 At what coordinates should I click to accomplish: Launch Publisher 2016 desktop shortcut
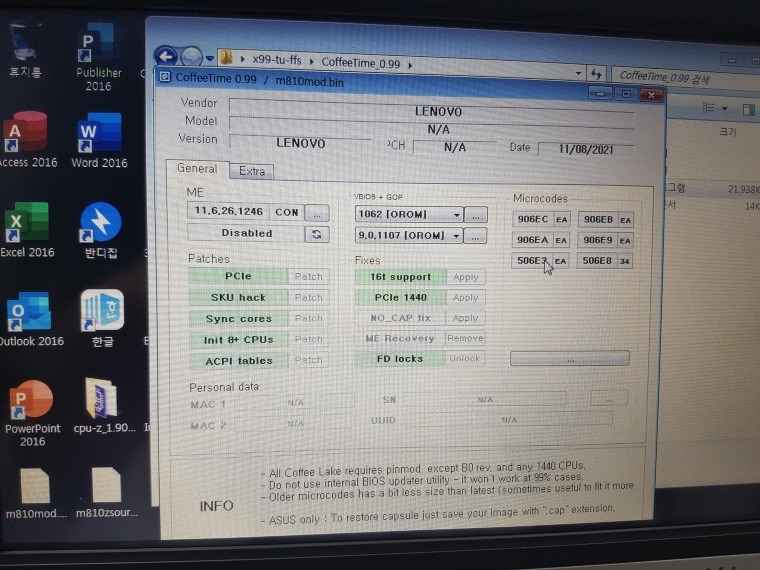[98, 57]
